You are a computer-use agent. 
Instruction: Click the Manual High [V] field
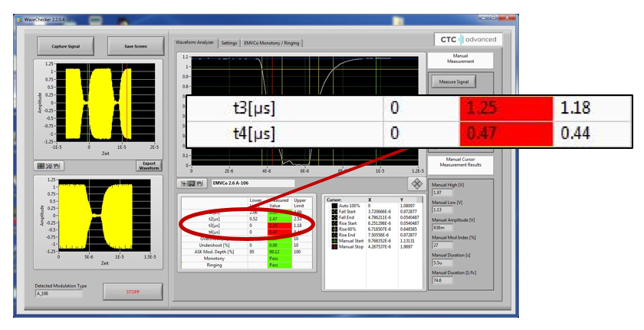point(443,193)
